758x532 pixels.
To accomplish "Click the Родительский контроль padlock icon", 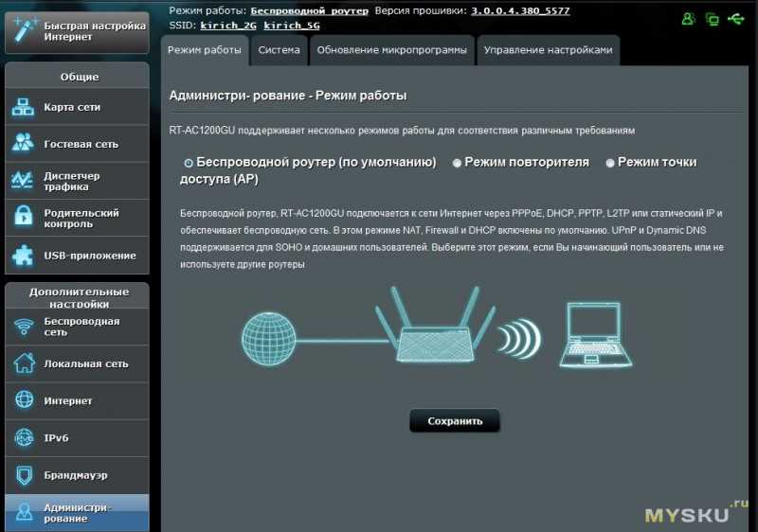I will coord(23,216).
